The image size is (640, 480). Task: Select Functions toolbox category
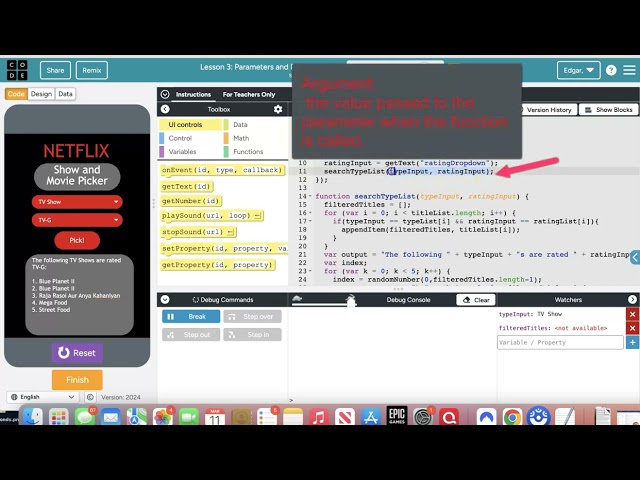256,151
